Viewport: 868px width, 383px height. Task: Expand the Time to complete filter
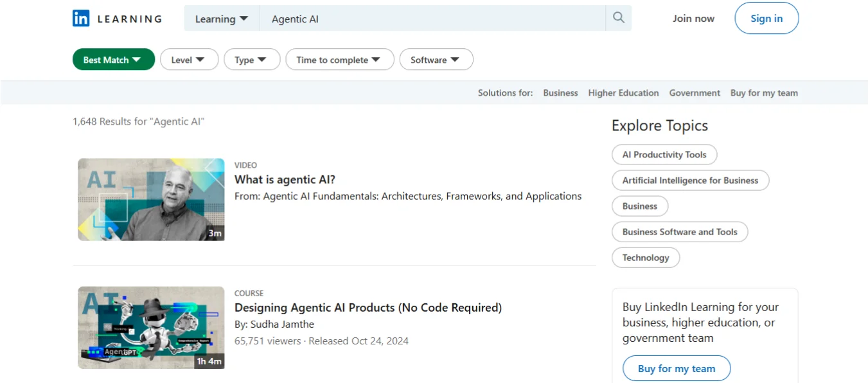[x=340, y=60]
